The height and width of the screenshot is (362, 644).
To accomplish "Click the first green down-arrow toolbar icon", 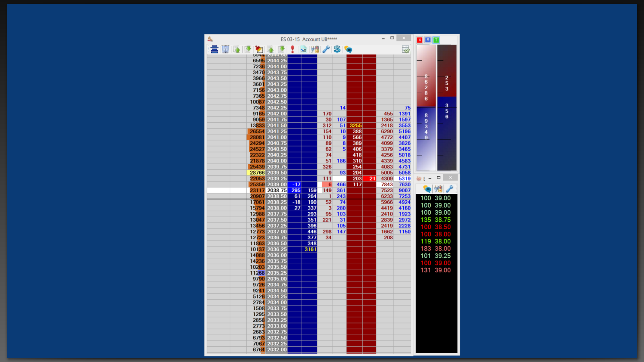I will point(248,49).
